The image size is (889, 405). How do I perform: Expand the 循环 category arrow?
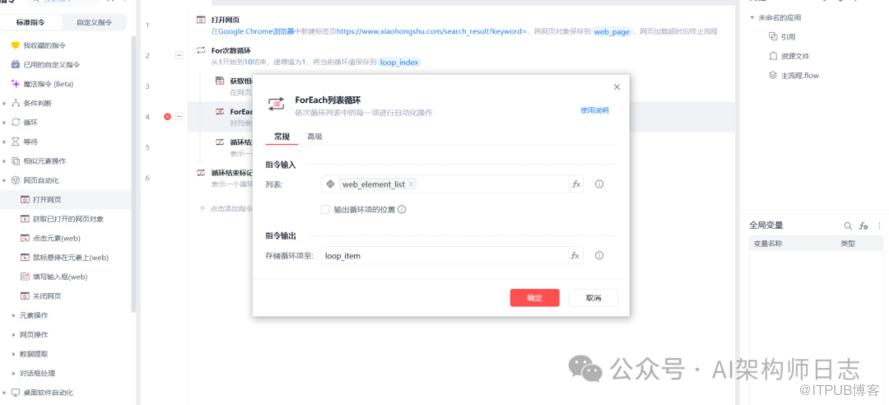click(x=5, y=123)
